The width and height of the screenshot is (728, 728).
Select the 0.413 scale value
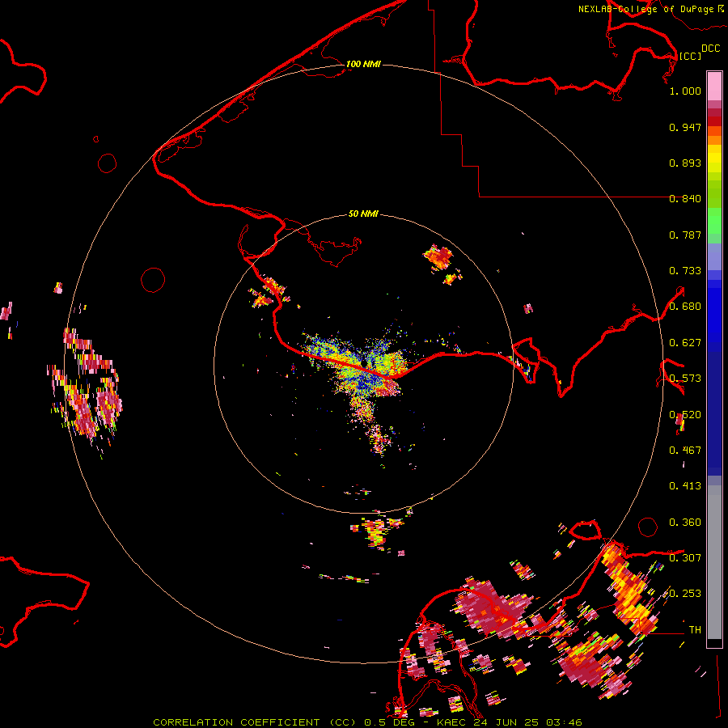pyautogui.click(x=685, y=486)
